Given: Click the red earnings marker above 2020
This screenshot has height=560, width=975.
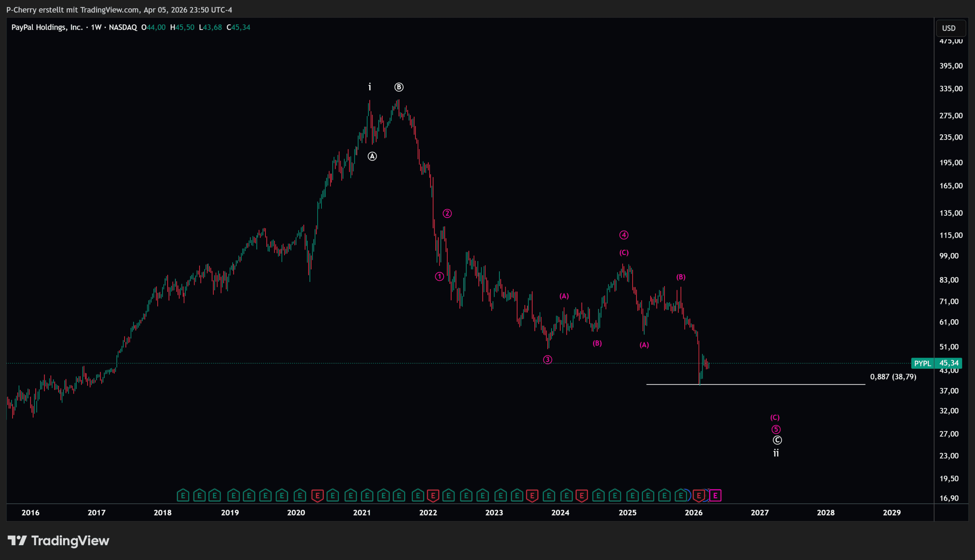Looking at the screenshot, I should pyautogui.click(x=317, y=495).
